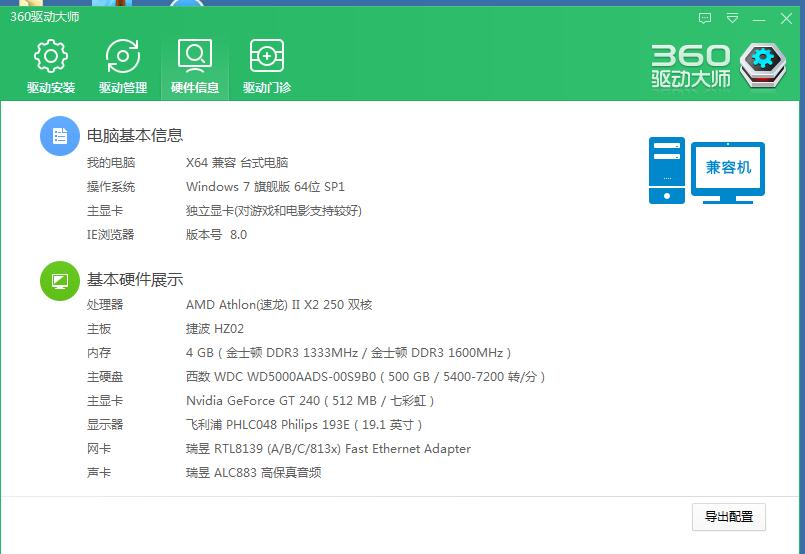The height and width of the screenshot is (554, 805).
Task: Click the 电脑基本信息 heading
Action: coord(135,135)
